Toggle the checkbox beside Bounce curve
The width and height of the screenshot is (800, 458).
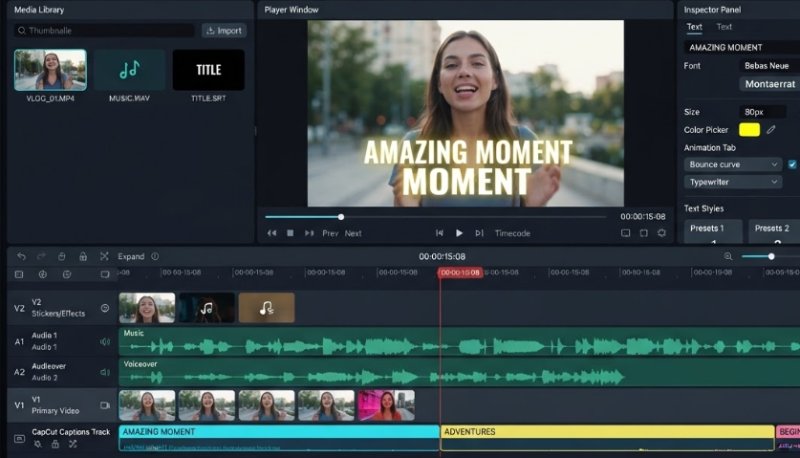(x=792, y=164)
